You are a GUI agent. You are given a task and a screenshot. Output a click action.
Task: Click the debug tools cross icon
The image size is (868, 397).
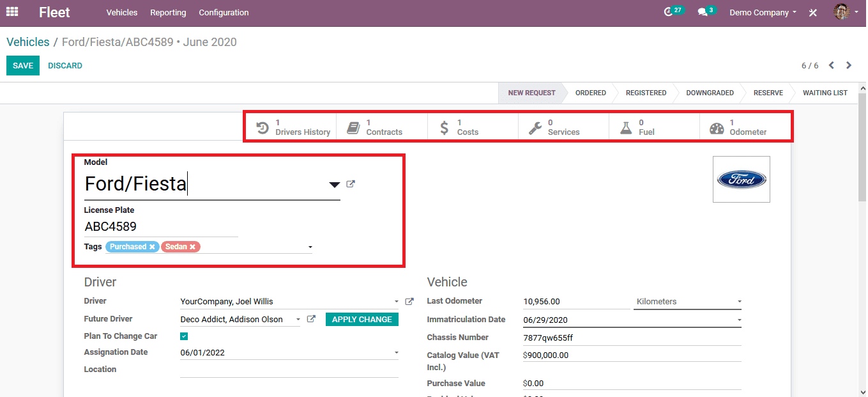813,13
